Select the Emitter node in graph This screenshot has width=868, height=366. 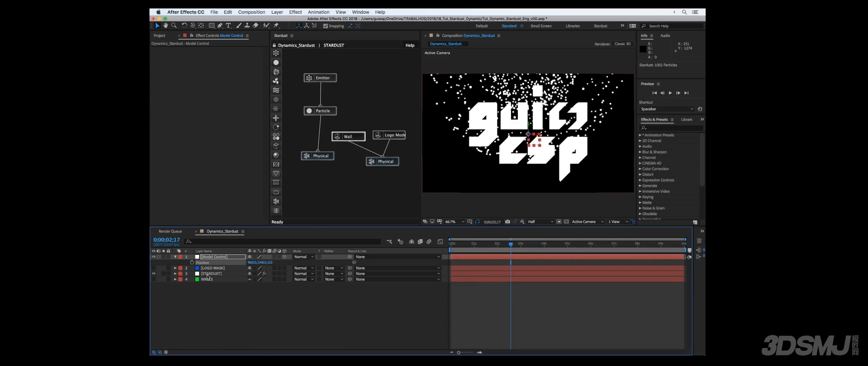pos(320,78)
